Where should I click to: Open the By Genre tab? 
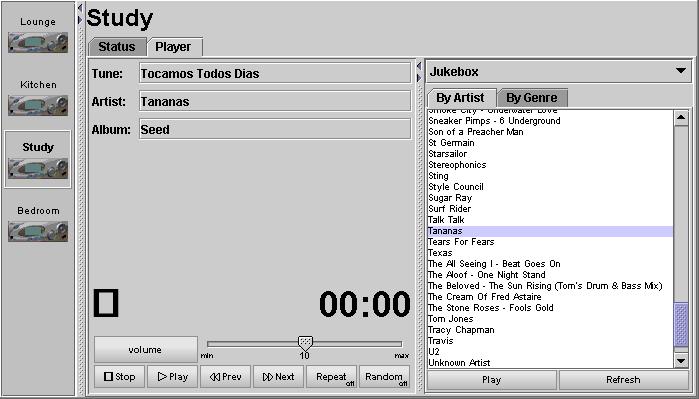pyautogui.click(x=532, y=98)
